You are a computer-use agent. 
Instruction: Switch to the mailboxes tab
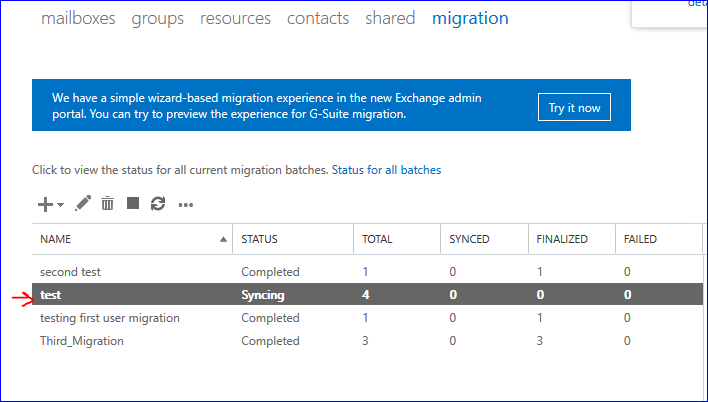(78, 19)
